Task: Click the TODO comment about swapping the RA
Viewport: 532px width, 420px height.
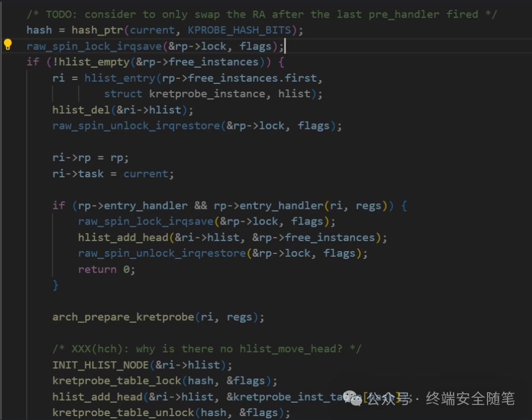Action: (262, 14)
